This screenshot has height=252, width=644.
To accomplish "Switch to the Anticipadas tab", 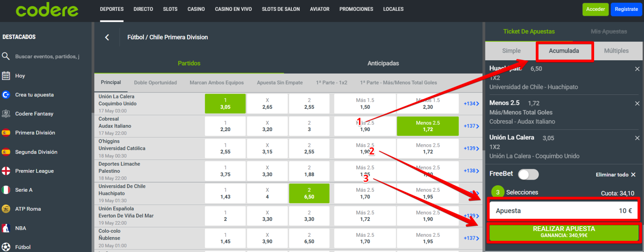I will click(383, 64).
